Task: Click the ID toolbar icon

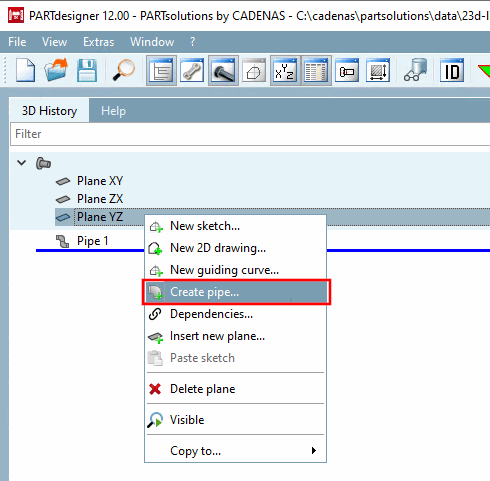Action: coord(452,71)
